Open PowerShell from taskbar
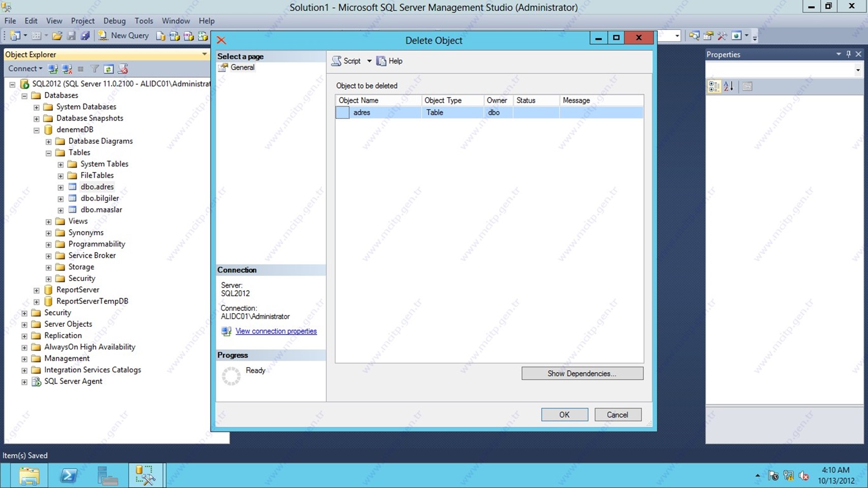Viewport: 868px width, 488px height. [x=69, y=476]
